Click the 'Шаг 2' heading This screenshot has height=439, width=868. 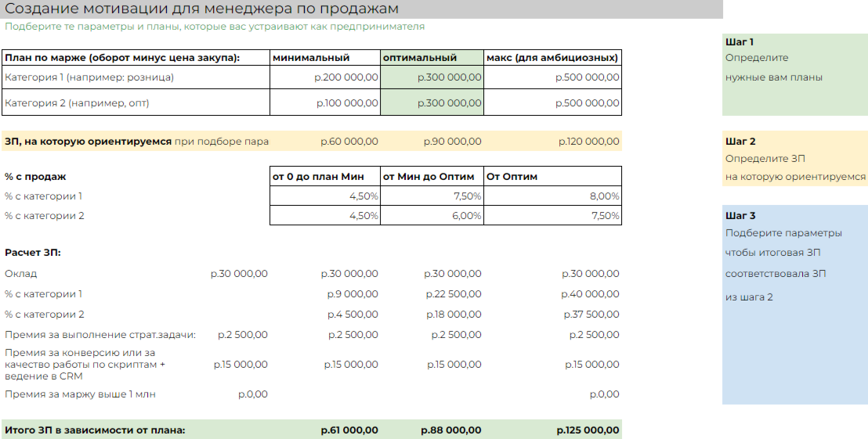coord(740,142)
